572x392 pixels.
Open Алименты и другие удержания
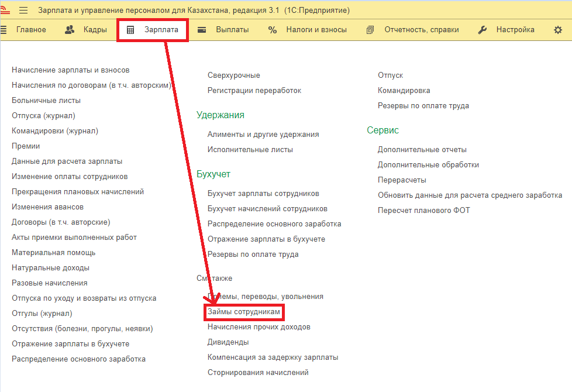click(263, 135)
